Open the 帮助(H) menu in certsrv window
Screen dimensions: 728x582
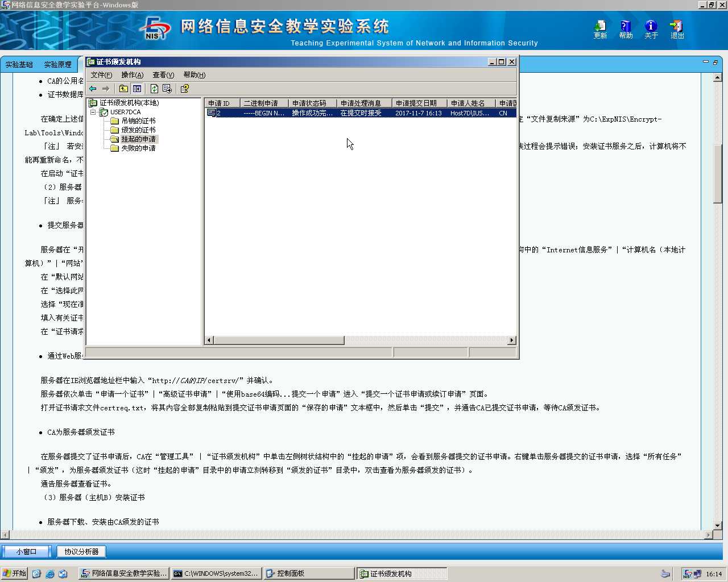[194, 75]
